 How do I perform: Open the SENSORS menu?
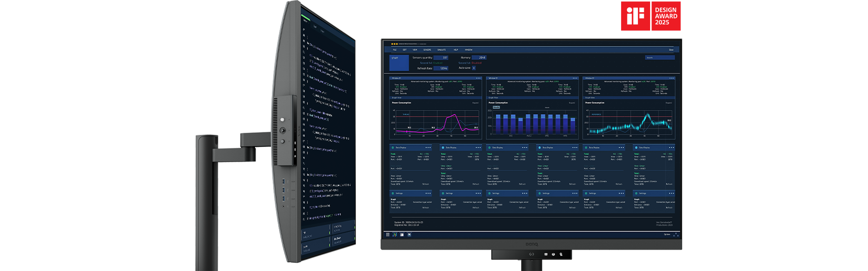pyautogui.click(x=427, y=50)
